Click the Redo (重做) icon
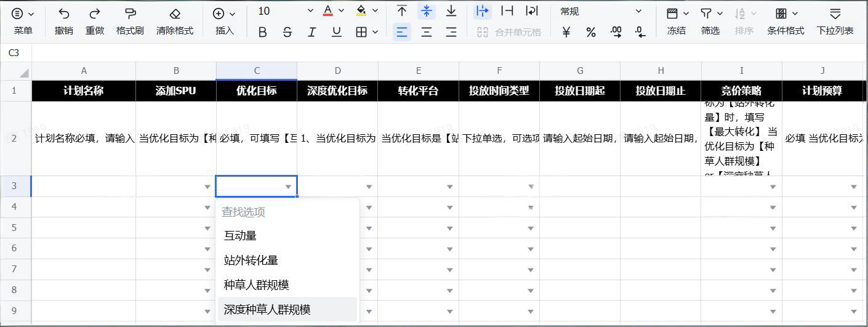The image size is (868, 327). click(x=94, y=14)
